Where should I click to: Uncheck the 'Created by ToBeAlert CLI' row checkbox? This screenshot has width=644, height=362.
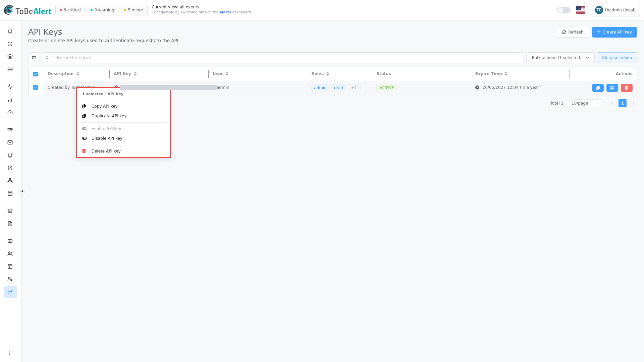(x=36, y=87)
